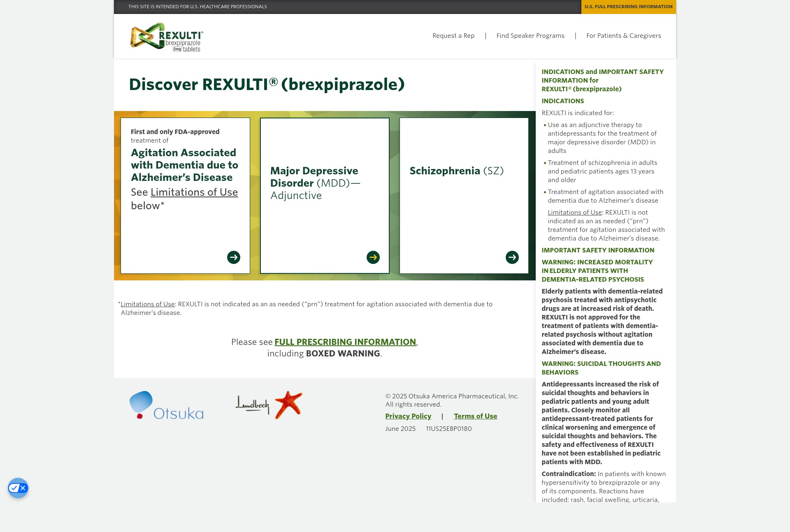Click the INDICATIONS heading in sidebar
This screenshot has height=532, width=790.
point(562,101)
